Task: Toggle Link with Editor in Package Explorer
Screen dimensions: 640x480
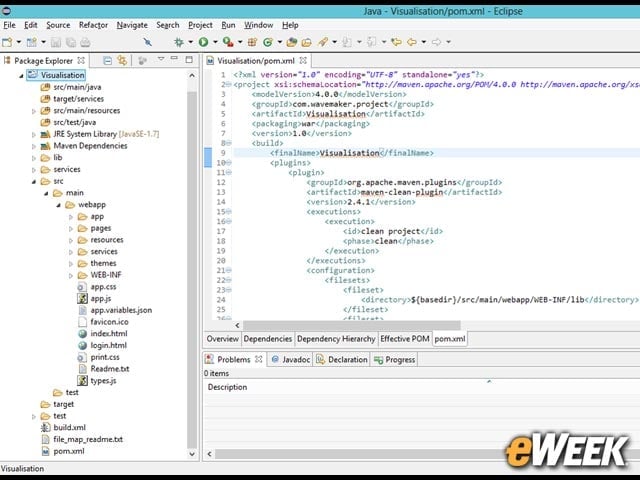Action: tap(122, 60)
